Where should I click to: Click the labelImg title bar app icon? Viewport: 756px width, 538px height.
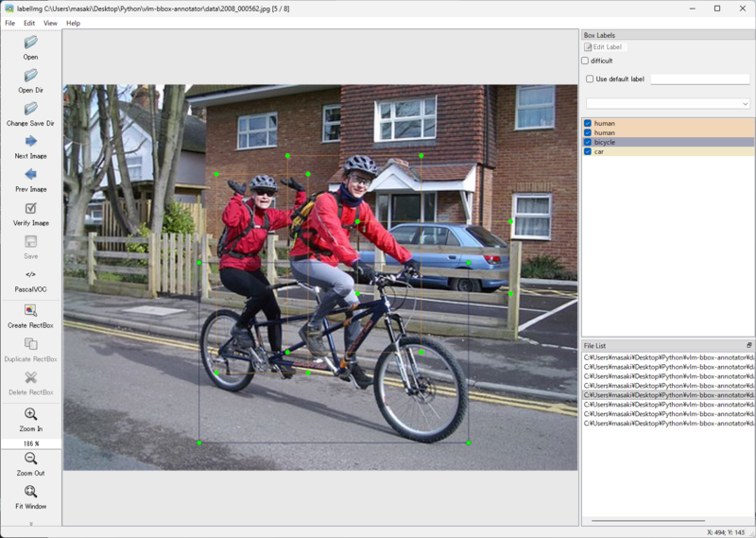[9, 9]
